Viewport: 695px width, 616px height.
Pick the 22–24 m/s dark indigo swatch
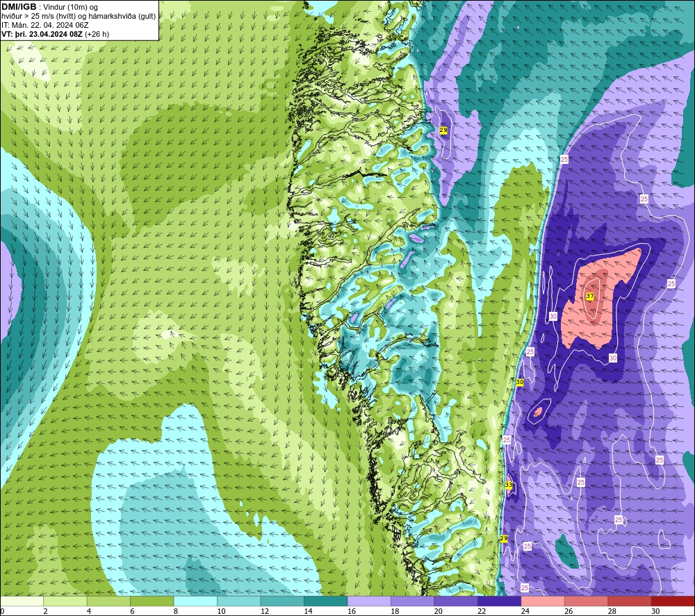[x=500, y=601]
